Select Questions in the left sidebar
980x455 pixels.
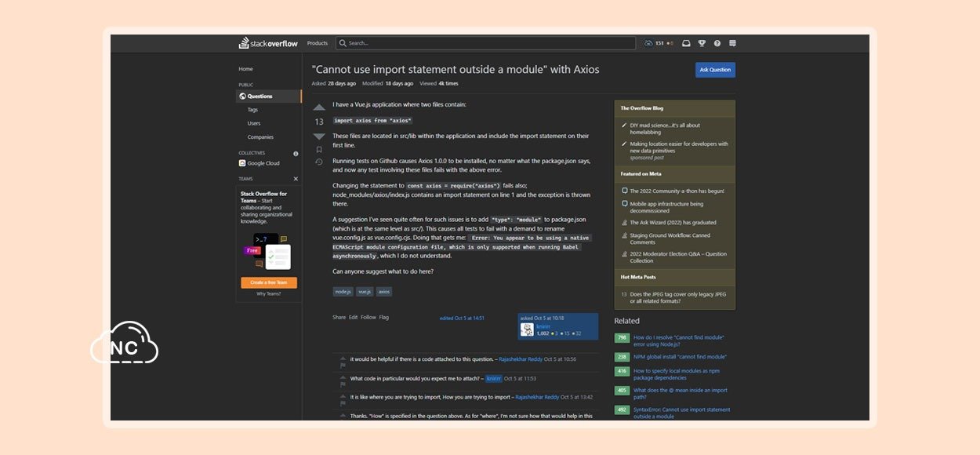(x=269, y=96)
